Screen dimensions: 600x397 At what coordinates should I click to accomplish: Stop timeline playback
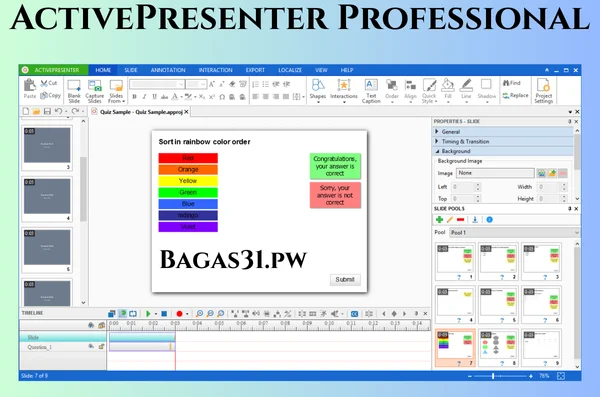164,314
